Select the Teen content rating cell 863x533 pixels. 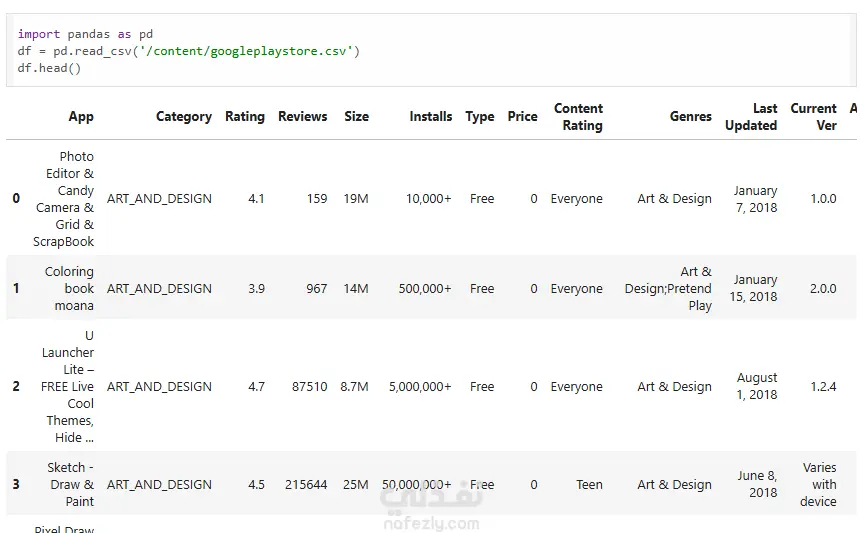pos(589,484)
